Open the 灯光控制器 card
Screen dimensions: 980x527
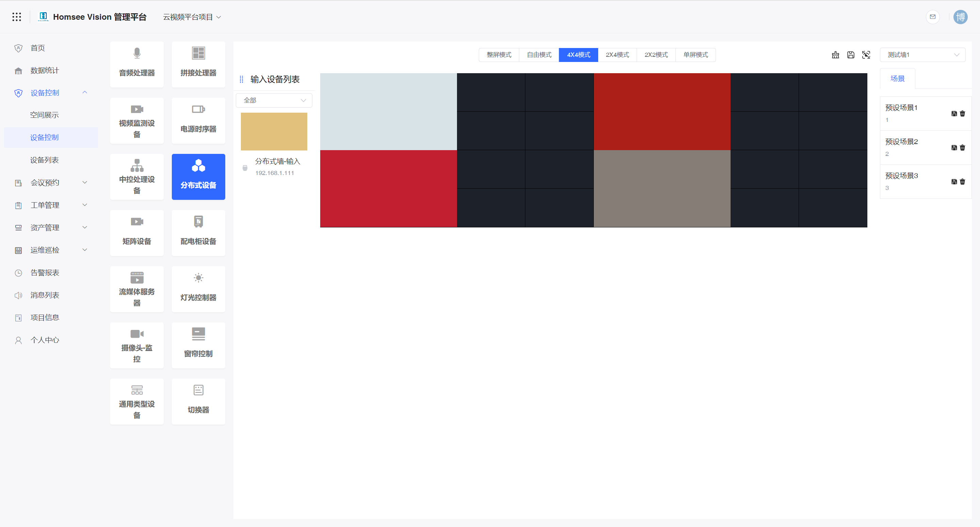(198, 289)
